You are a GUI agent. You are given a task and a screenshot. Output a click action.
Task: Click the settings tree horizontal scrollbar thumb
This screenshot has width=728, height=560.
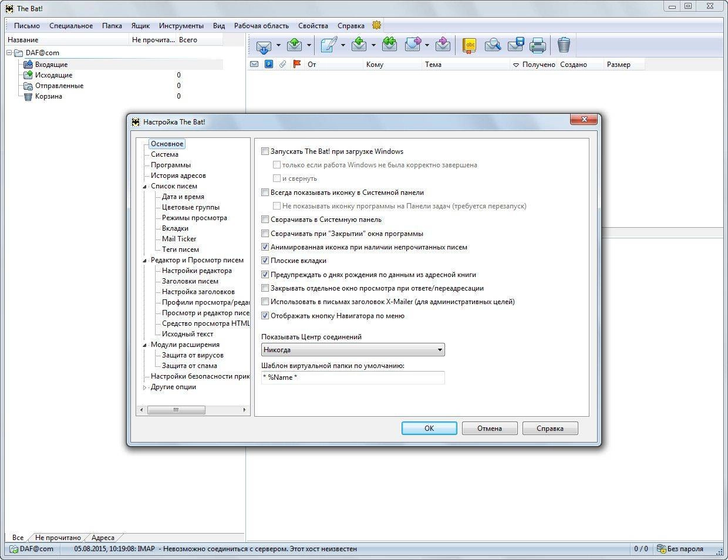tap(176, 410)
